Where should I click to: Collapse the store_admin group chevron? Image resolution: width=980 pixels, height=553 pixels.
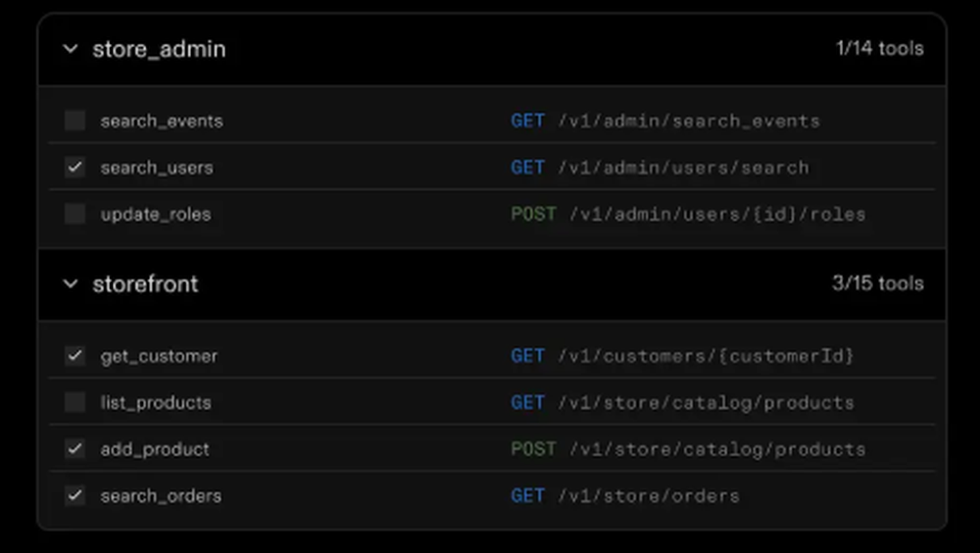(x=70, y=49)
